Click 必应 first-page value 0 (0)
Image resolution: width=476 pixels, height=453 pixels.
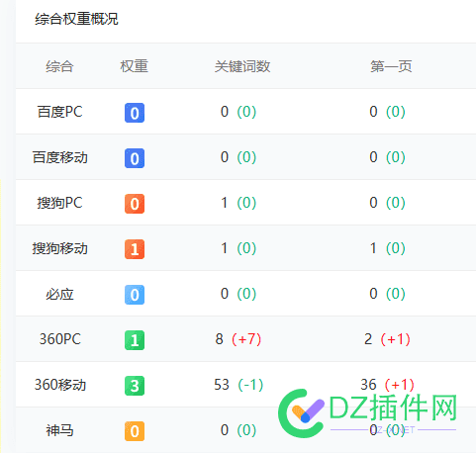387,294
